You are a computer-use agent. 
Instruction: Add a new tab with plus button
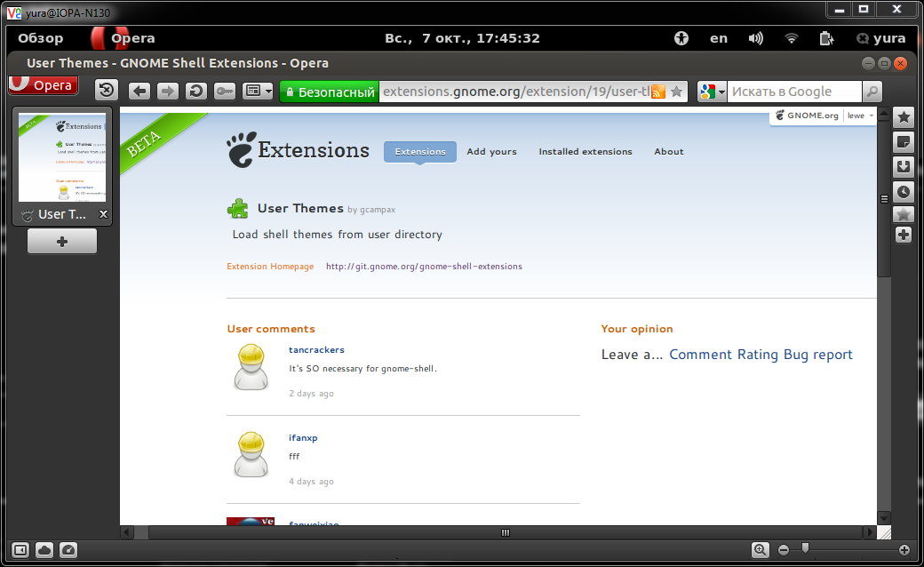click(62, 242)
